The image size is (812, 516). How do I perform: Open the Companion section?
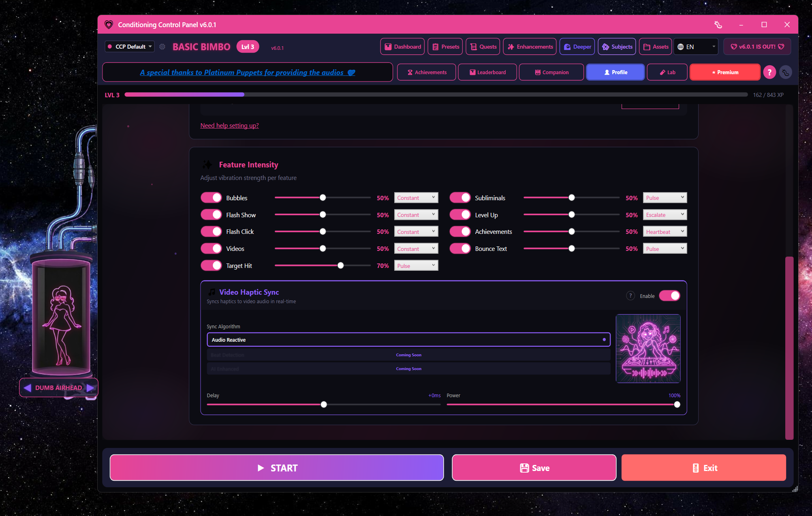(551, 72)
